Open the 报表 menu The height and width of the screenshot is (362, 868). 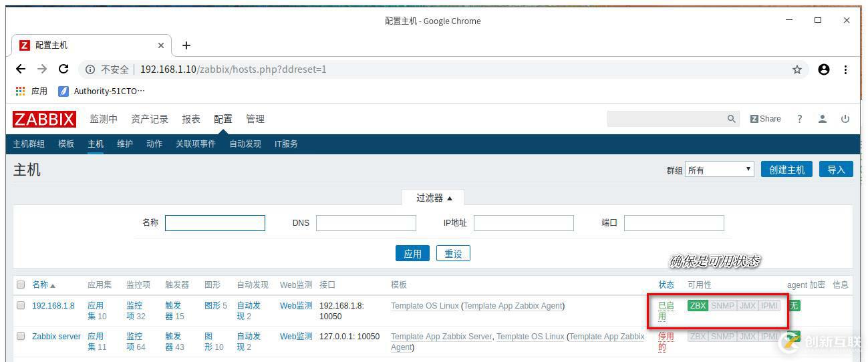click(191, 119)
